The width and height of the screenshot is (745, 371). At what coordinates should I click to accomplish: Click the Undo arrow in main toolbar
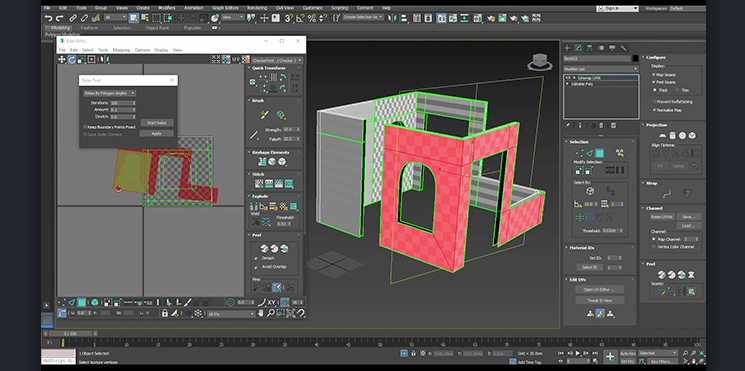coord(48,18)
